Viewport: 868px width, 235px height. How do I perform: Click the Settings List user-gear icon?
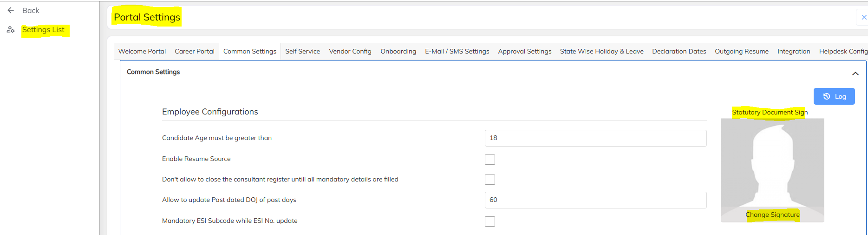pos(11,30)
